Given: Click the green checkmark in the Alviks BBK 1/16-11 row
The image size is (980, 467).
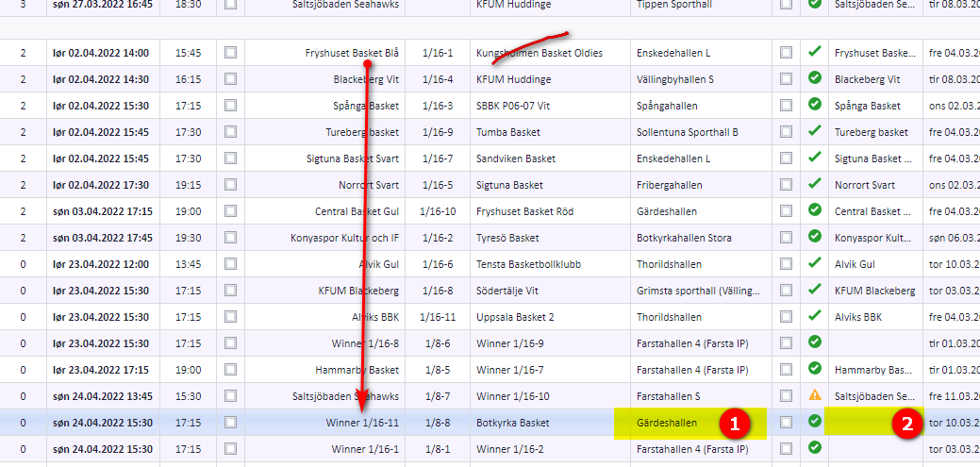Looking at the screenshot, I should click(814, 315).
